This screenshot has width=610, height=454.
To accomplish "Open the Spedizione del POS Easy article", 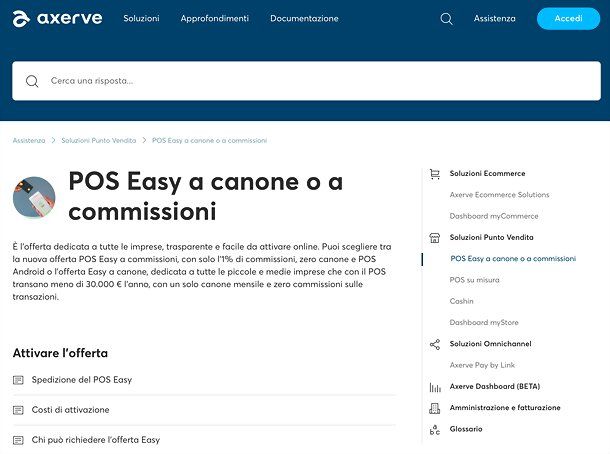I will (82, 380).
